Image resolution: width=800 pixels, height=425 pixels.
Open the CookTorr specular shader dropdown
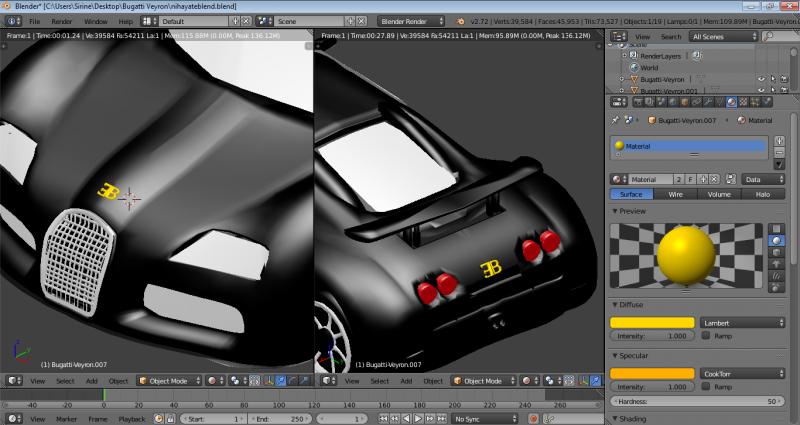click(x=742, y=373)
